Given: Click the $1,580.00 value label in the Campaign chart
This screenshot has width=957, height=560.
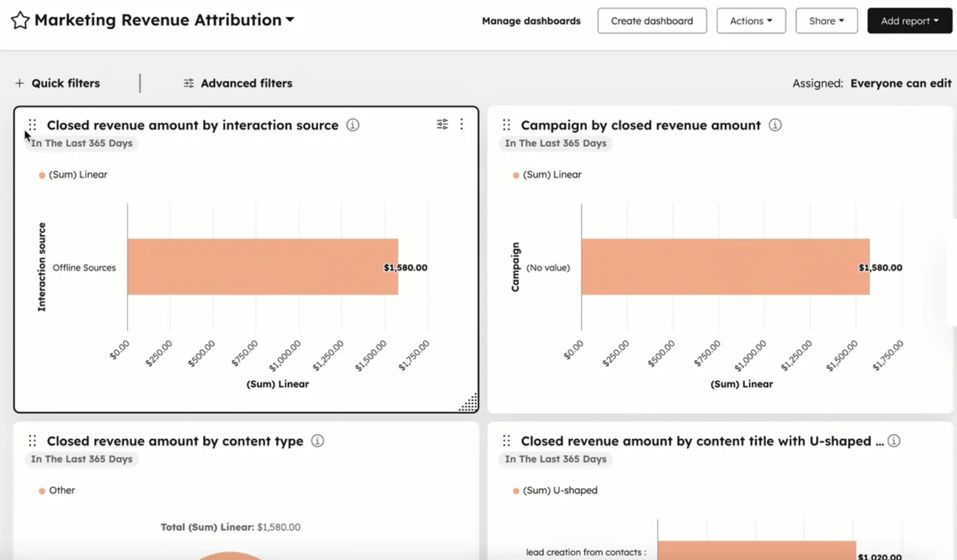Looking at the screenshot, I should click(880, 268).
